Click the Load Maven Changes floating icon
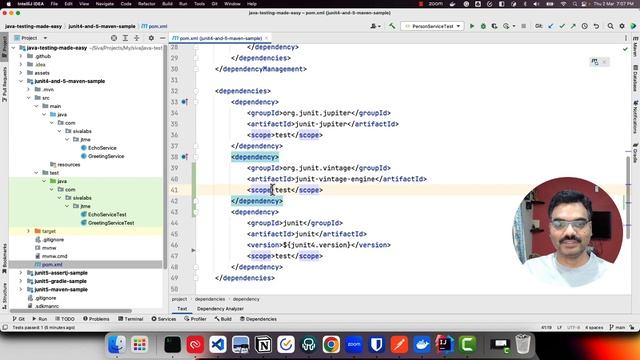The width and height of the screenshot is (640, 360). point(595,62)
